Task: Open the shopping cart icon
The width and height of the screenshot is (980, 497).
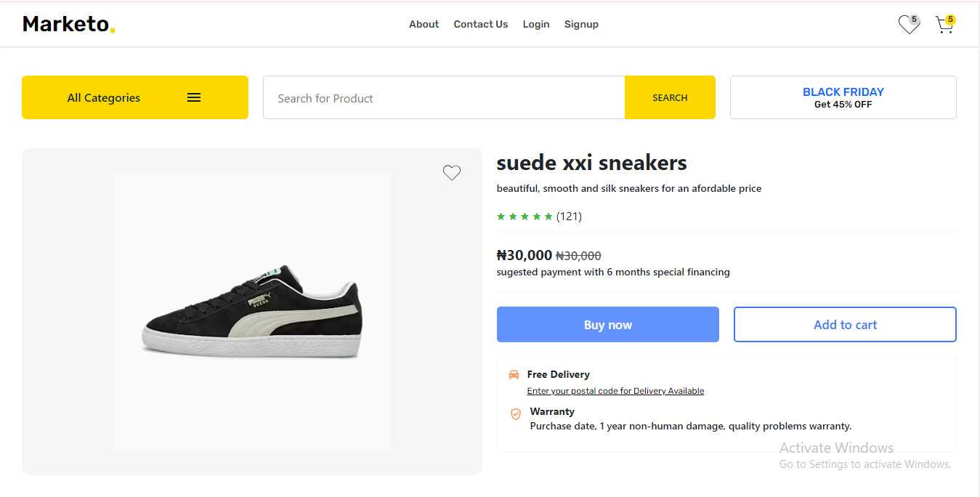Action: tap(944, 25)
